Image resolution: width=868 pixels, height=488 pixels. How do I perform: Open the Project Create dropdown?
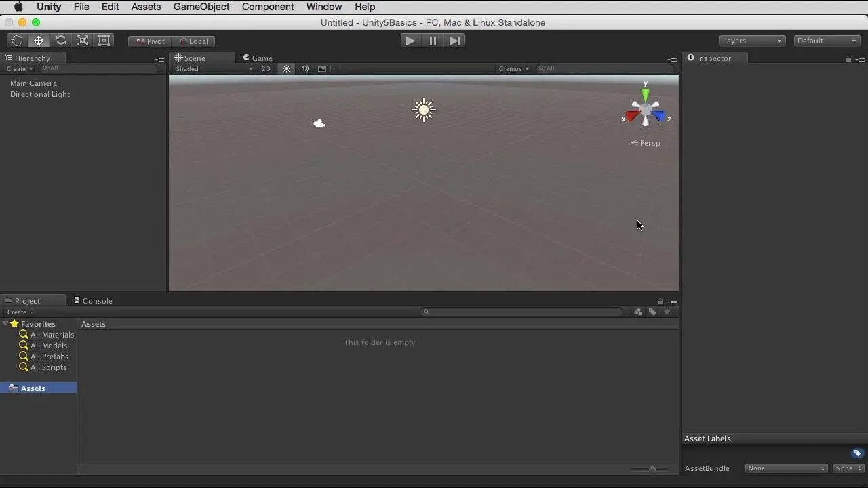(20, 312)
